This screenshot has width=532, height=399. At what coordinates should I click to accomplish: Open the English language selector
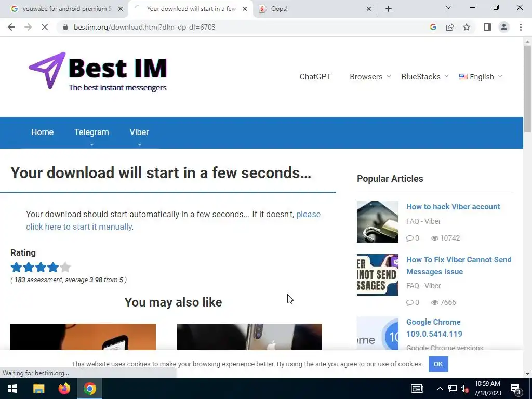pyautogui.click(x=481, y=77)
